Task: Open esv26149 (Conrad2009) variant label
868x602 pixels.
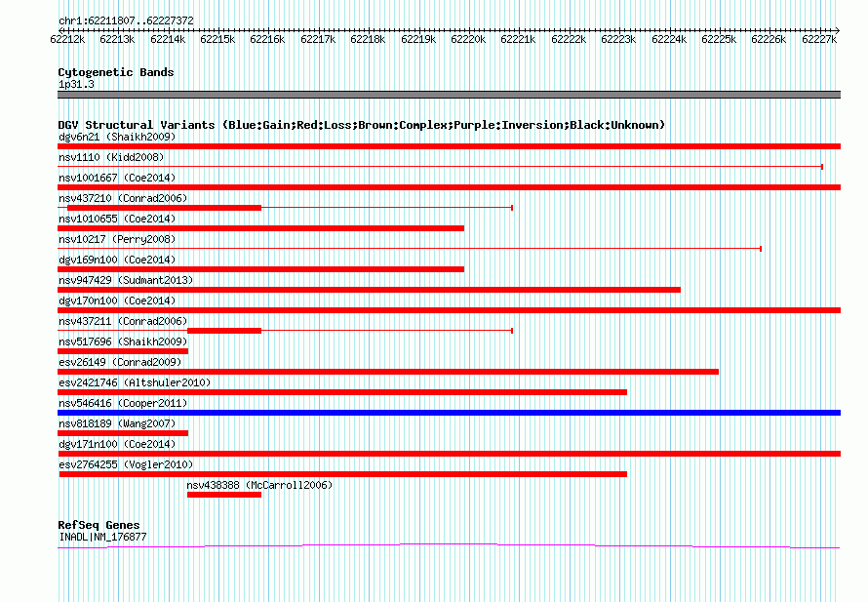Action: [x=120, y=362]
